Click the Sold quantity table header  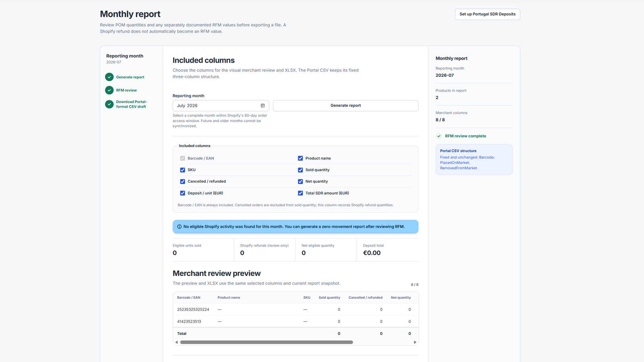click(329, 298)
